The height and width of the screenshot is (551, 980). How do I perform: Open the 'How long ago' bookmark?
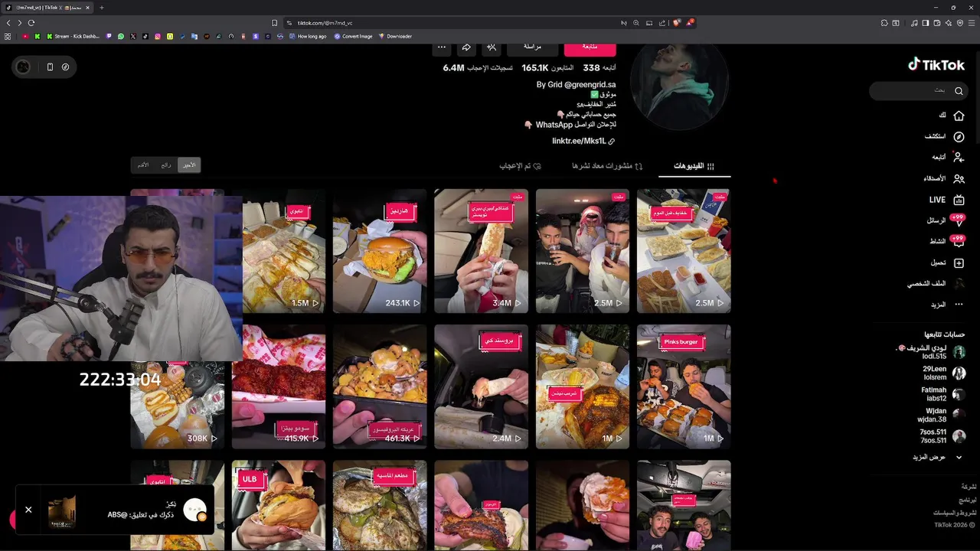coord(307,36)
